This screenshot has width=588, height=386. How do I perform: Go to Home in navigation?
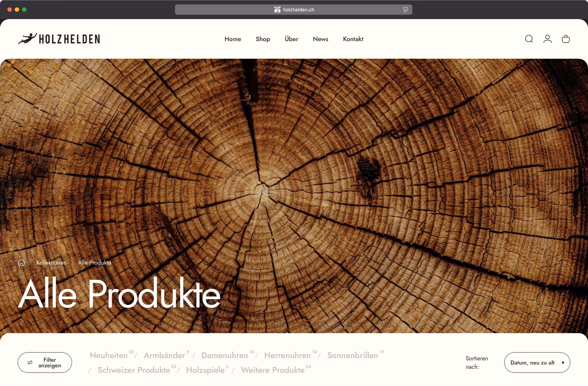tap(232, 39)
